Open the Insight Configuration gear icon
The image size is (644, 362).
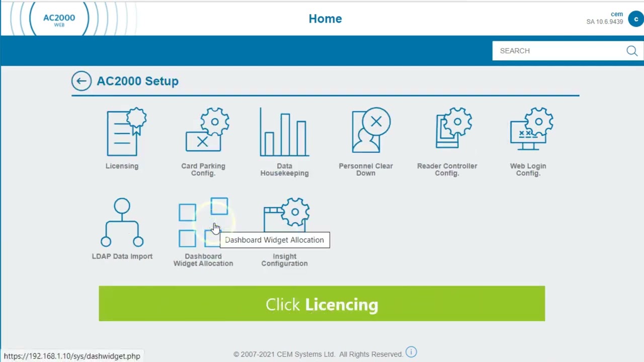pyautogui.click(x=287, y=215)
